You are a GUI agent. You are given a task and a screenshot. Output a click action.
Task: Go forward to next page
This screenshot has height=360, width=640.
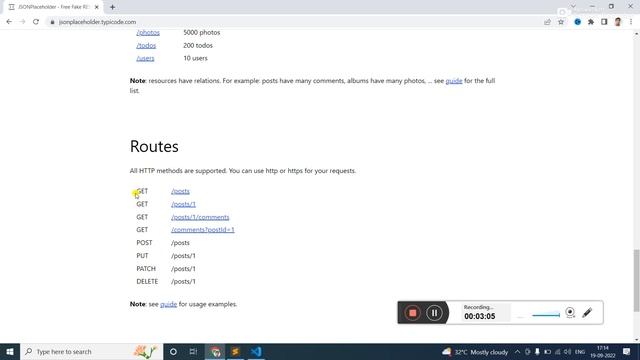point(22,22)
